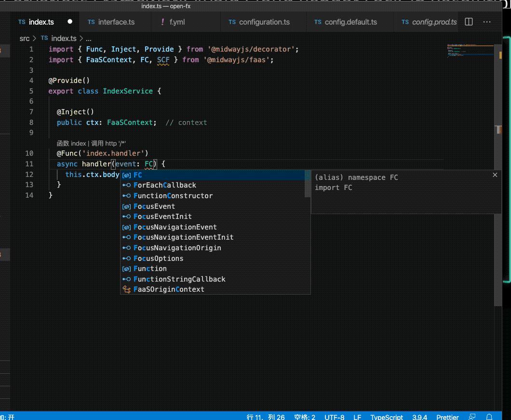Click the split editor icon
511x420 pixels.
469,22
